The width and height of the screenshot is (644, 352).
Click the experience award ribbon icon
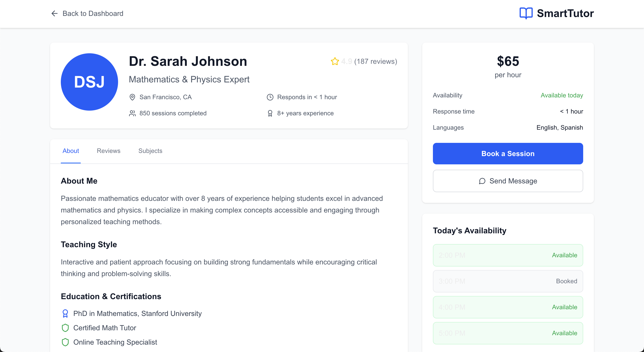270,113
